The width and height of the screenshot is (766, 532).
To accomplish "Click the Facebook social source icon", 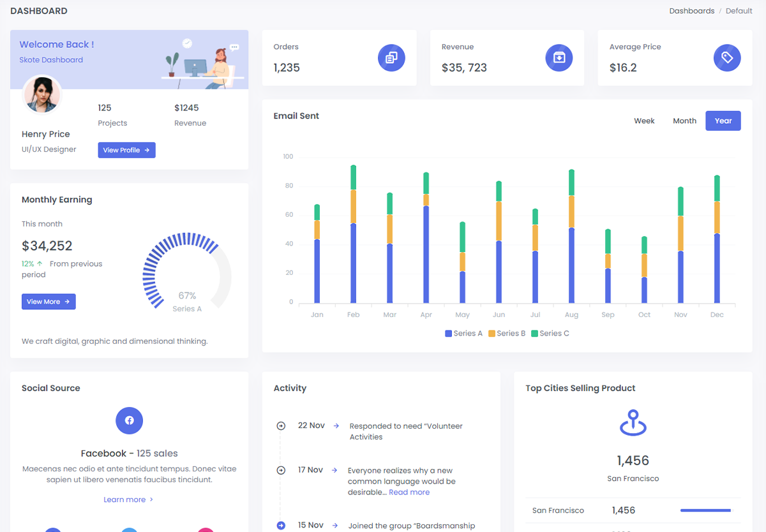I will pyautogui.click(x=129, y=420).
